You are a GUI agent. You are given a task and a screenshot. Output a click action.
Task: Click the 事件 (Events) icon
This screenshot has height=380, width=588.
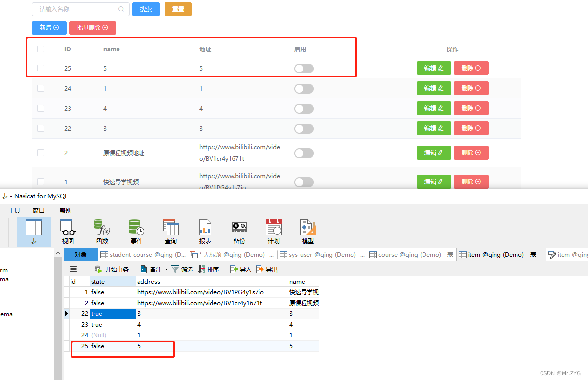coord(136,230)
